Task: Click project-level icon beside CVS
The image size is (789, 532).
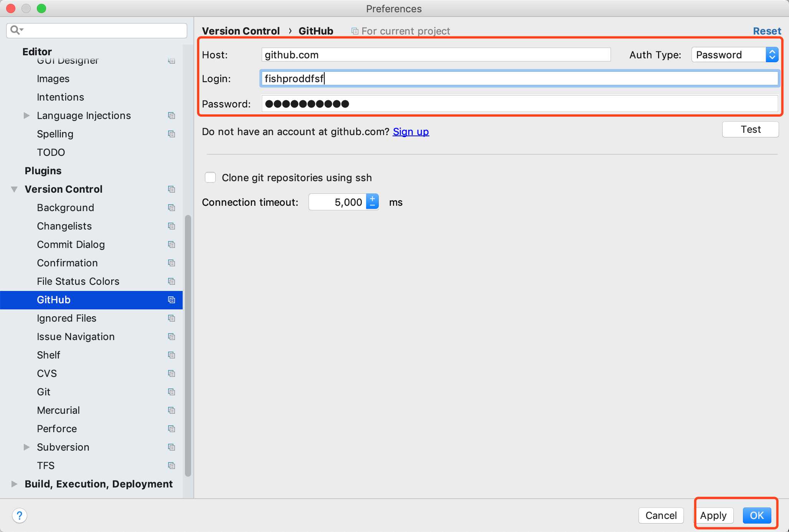Action: coord(172,373)
